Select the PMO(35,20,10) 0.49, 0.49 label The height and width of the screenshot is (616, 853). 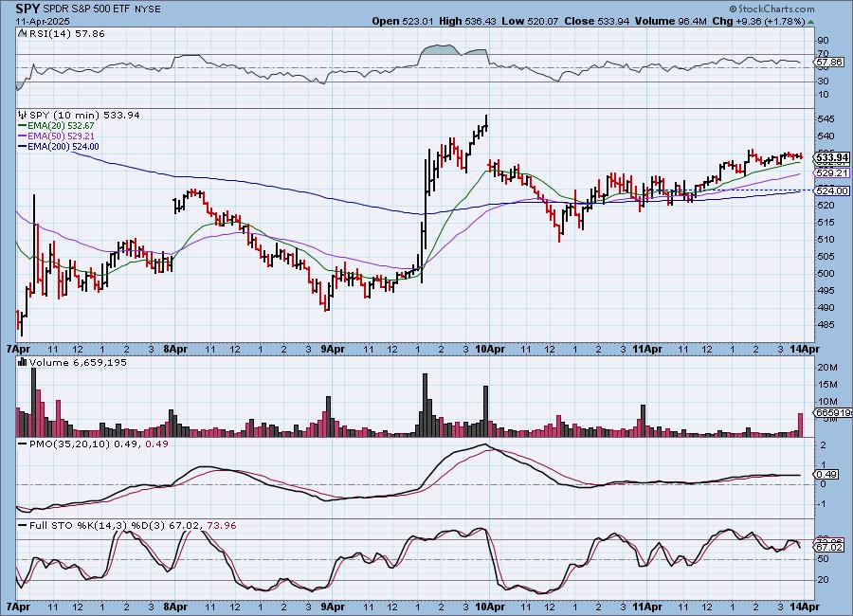tap(99, 444)
